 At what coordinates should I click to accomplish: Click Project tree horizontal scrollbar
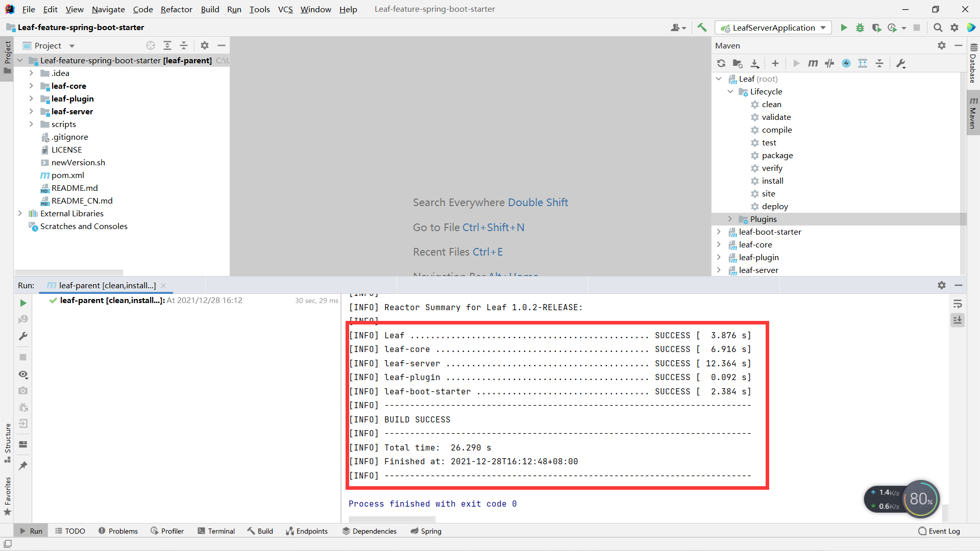69,272
